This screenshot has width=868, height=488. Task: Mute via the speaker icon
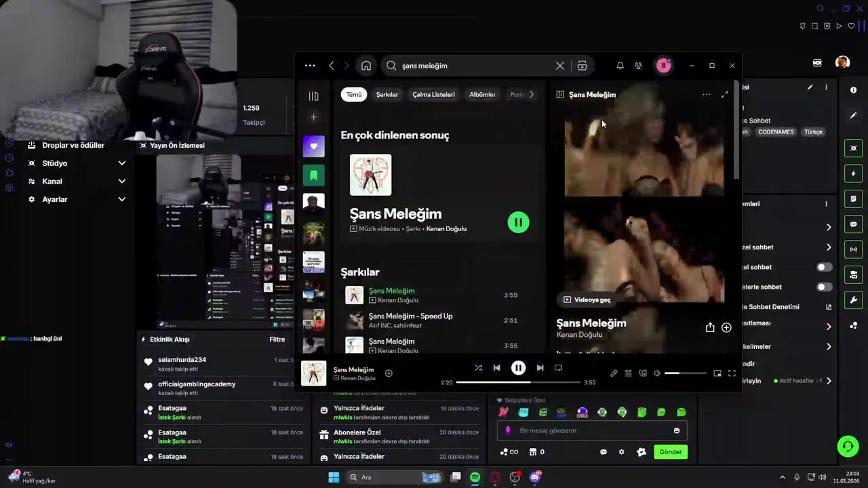click(x=657, y=373)
